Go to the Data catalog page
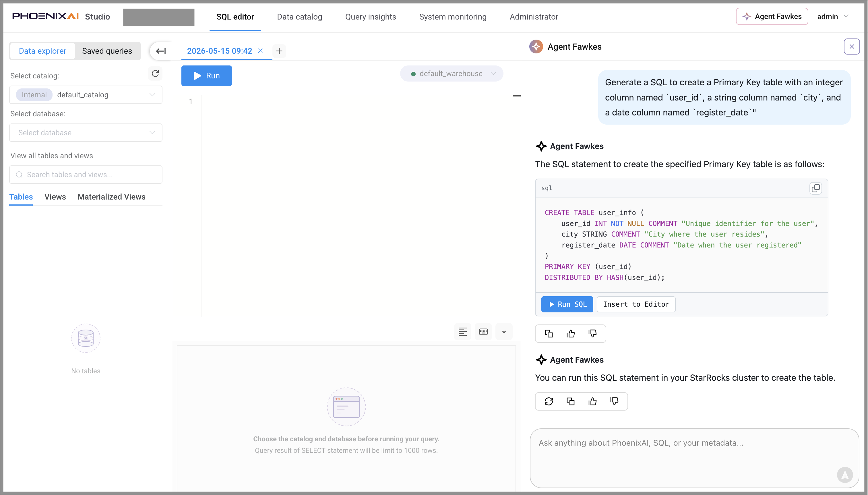868x495 pixels. point(299,17)
